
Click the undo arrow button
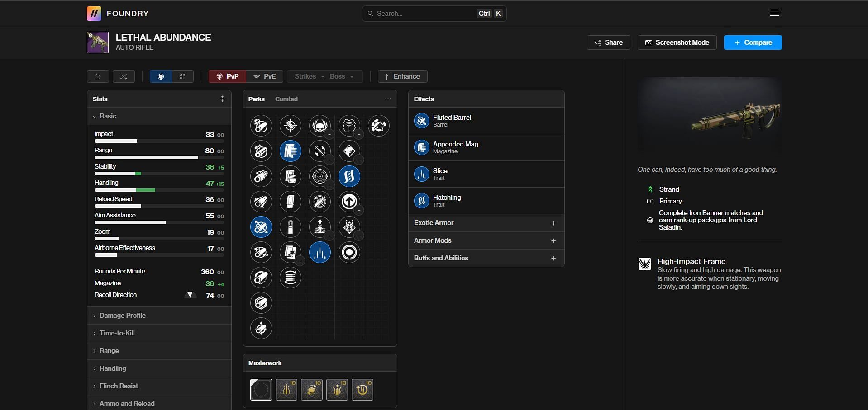click(x=98, y=76)
